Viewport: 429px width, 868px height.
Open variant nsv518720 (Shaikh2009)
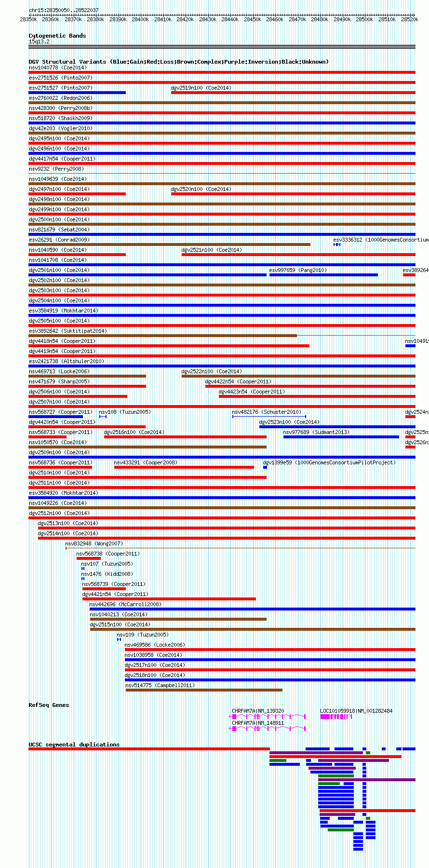[x=61, y=119]
